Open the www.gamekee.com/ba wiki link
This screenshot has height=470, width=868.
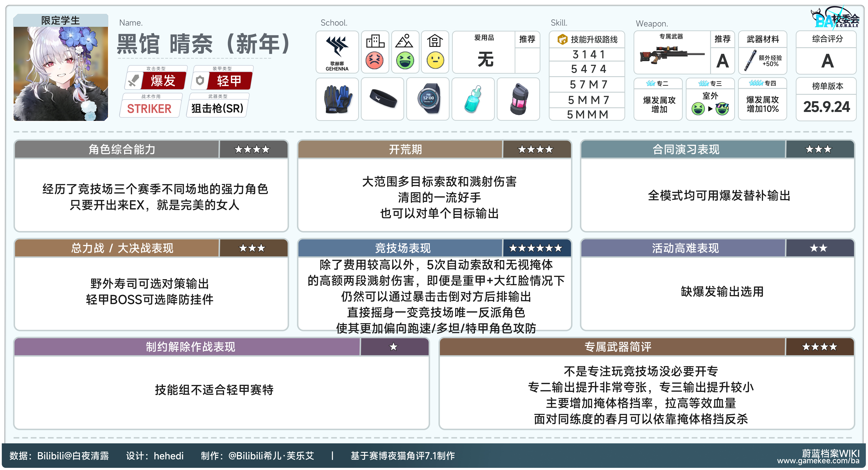click(818, 461)
